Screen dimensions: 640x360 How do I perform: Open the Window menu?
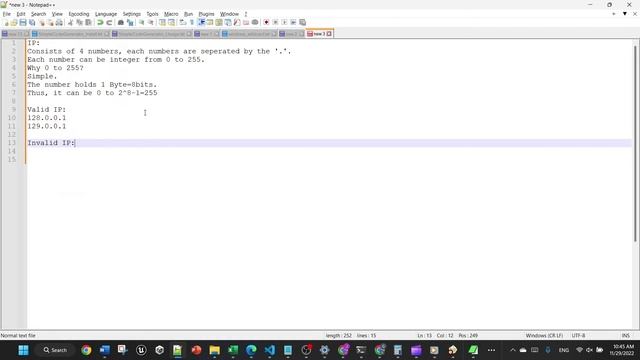click(229, 14)
